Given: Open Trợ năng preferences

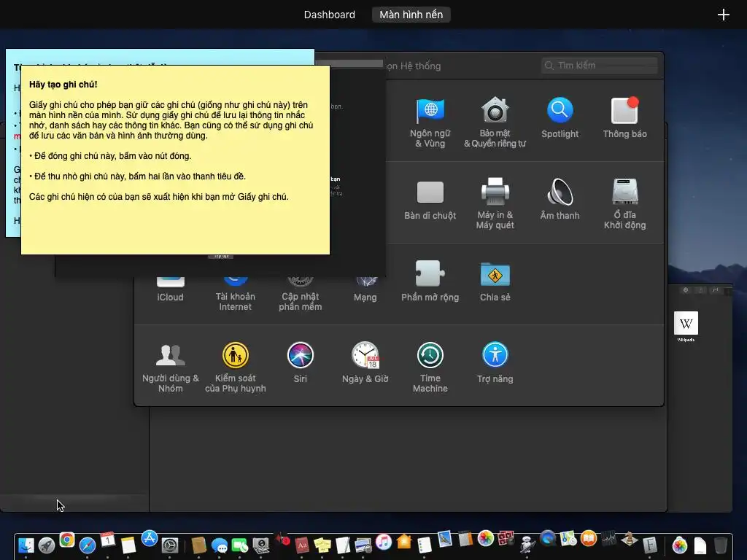Looking at the screenshot, I should 495,362.
